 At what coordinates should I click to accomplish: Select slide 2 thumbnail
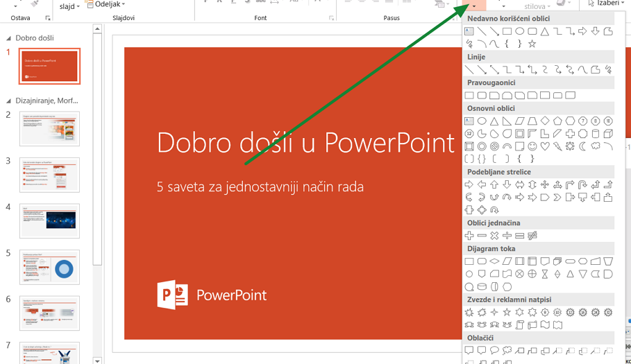coord(49,128)
